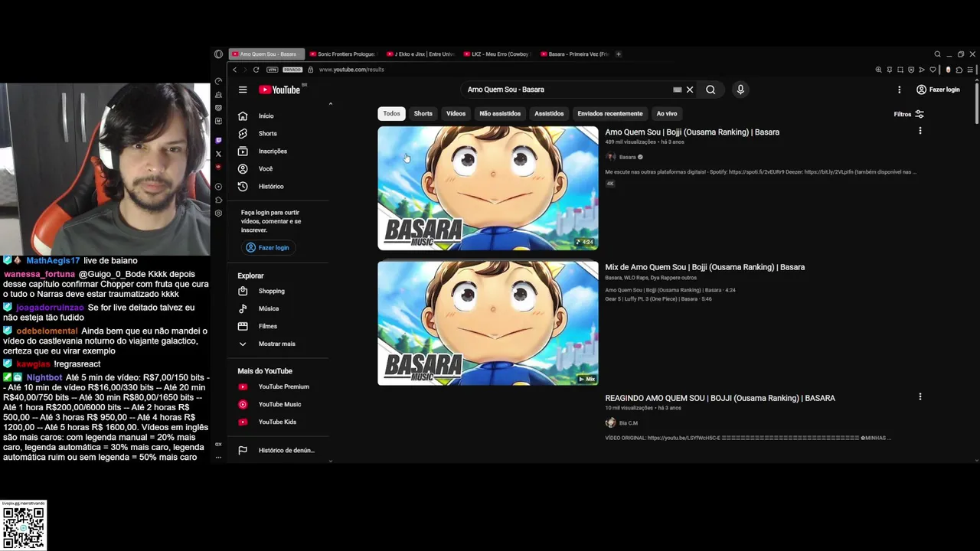Select the Não assistidos filter chip
This screenshot has height=551, width=980.
click(x=500, y=113)
